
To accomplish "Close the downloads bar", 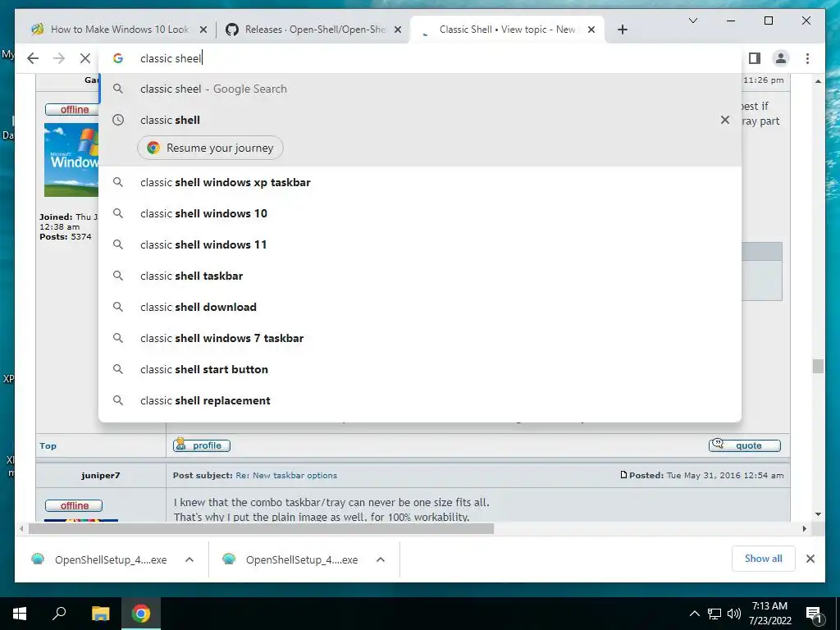I will [810, 559].
